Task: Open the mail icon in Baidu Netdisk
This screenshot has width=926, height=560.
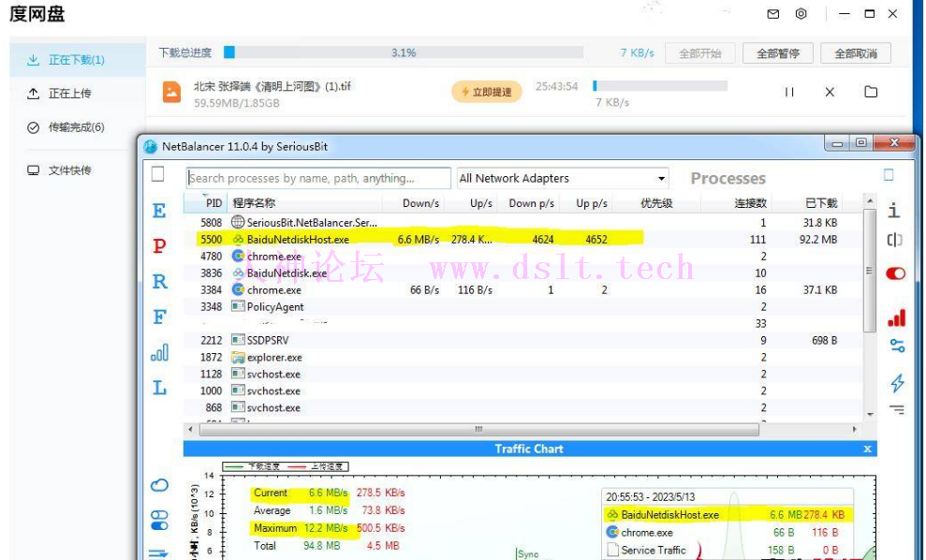Action: 773,14
